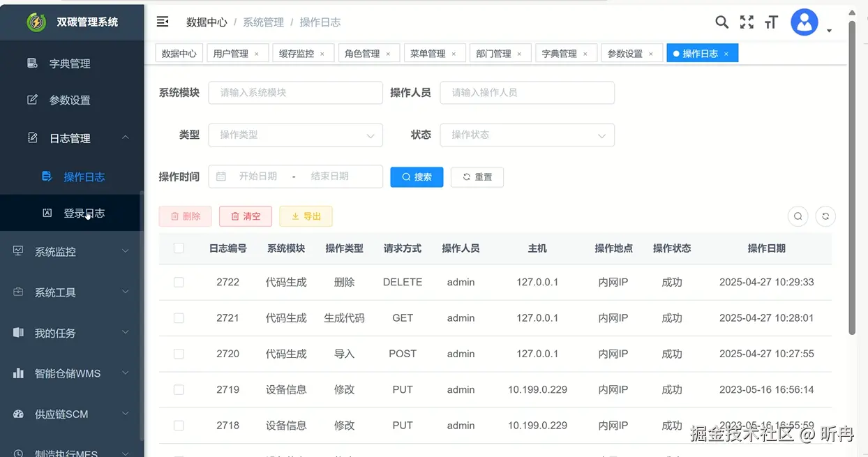Check the checkbox for log 2718
Screen dimensions: 868x457
pyautogui.click(x=179, y=425)
